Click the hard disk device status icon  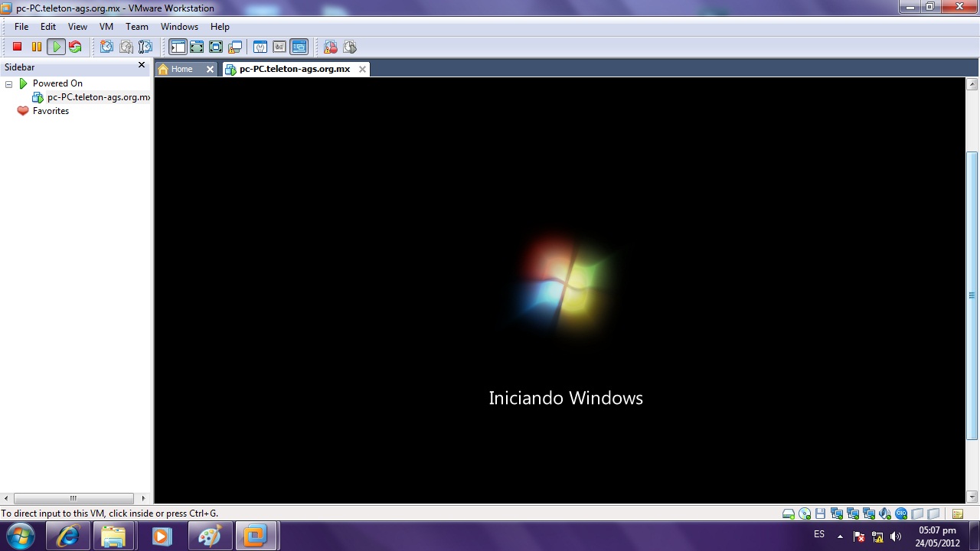pyautogui.click(x=789, y=514)
